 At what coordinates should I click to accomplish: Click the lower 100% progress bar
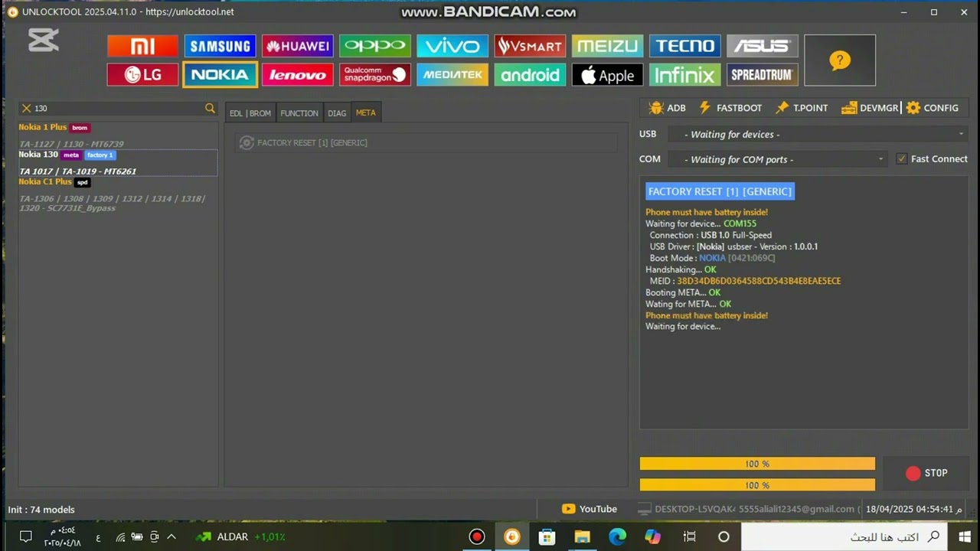757,485
